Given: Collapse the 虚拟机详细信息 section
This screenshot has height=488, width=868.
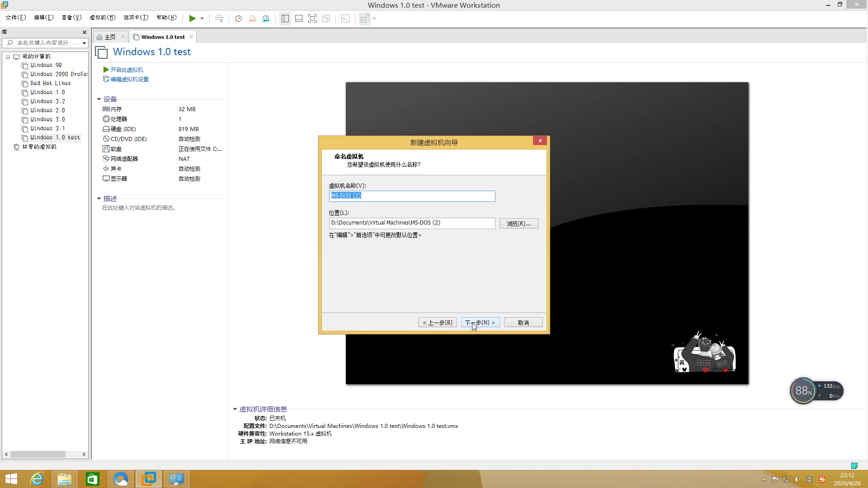Looking at the screenshot, I should coord(235,409).
